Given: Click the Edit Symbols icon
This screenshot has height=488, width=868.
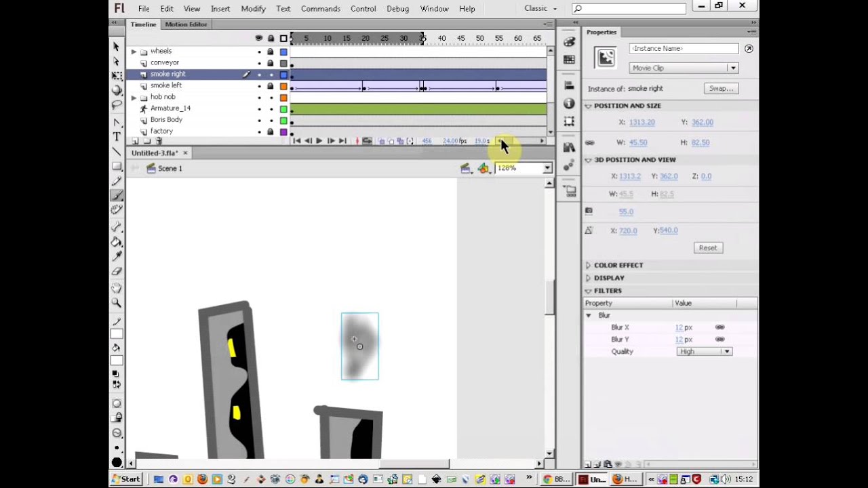Looking at the screenshot, I should coord(484,168).
